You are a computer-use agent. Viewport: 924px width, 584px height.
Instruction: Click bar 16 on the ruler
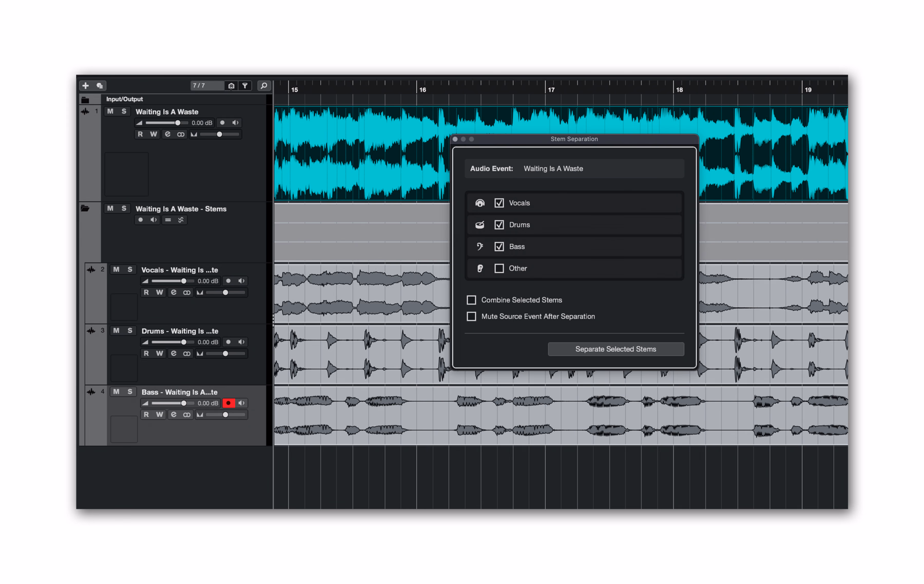point(422,89)
